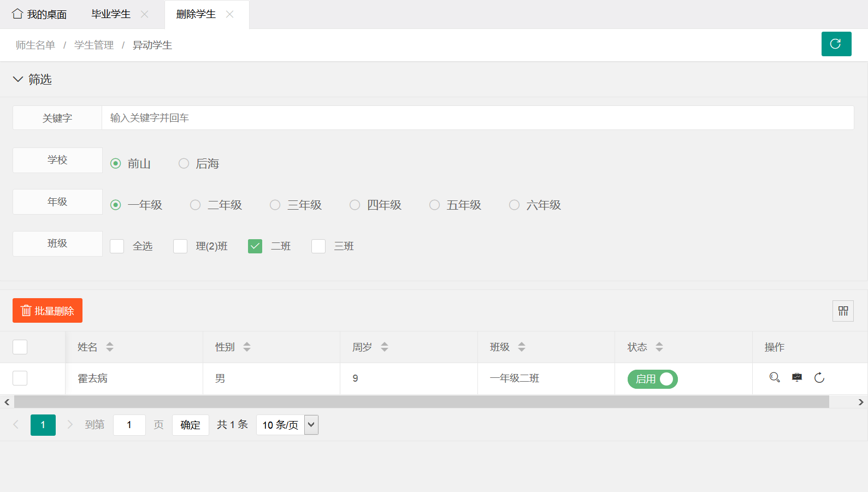Close the 删除学生 tab
Viewport: 868px width, 492px height.
pyautogui.click(x=230, y=14)
